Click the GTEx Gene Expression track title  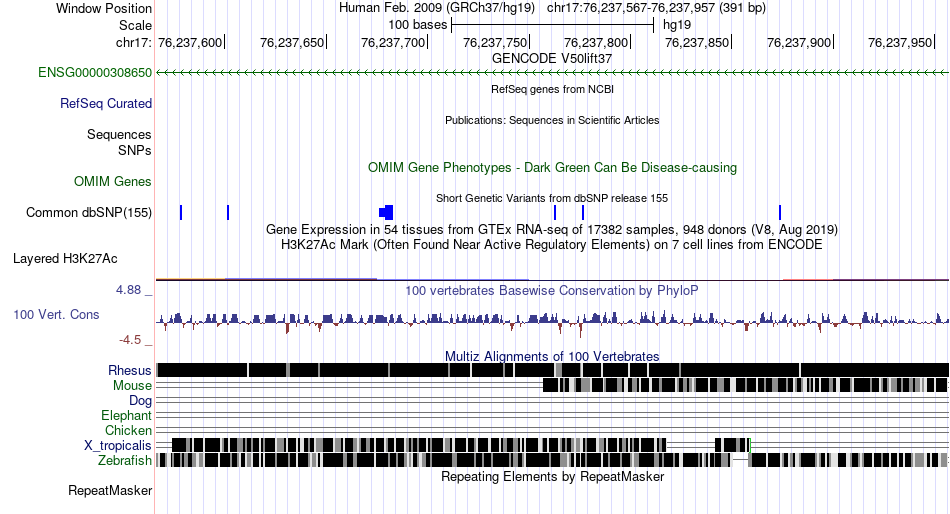(x=552, y=230)
